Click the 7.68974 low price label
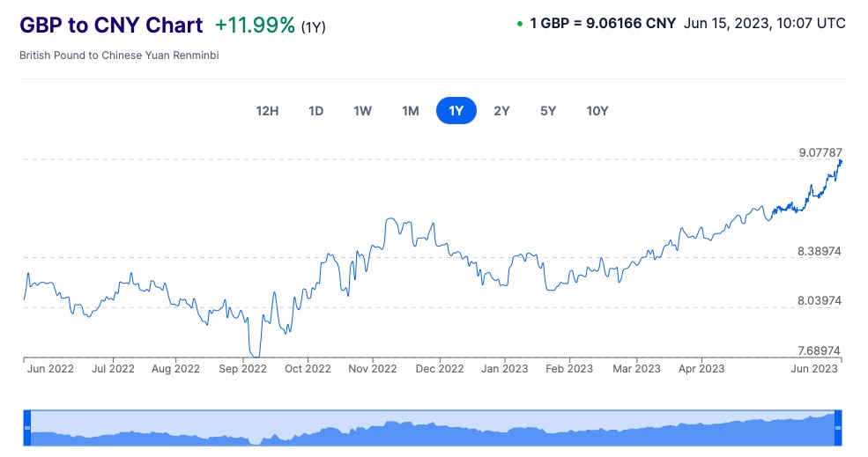The height and width of the screenshot is (457, 868). coord(820,350)
